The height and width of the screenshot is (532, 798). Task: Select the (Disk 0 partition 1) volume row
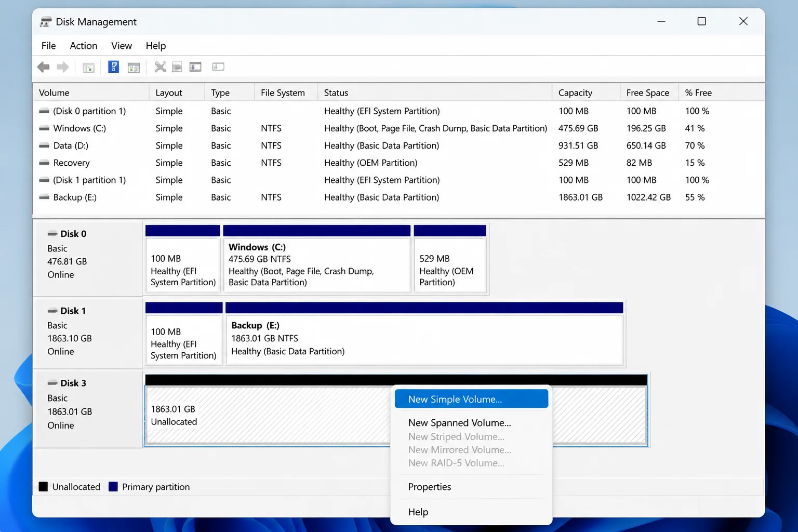coord(398,111)
